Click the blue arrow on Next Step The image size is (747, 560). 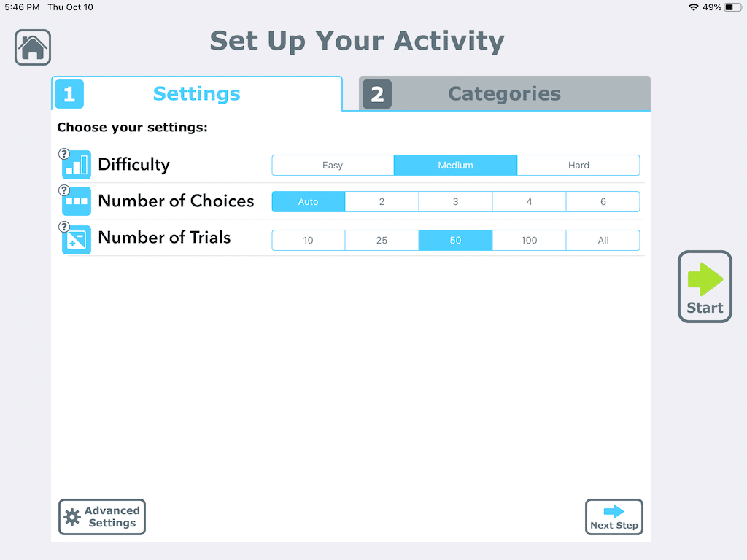coord(614,510)
